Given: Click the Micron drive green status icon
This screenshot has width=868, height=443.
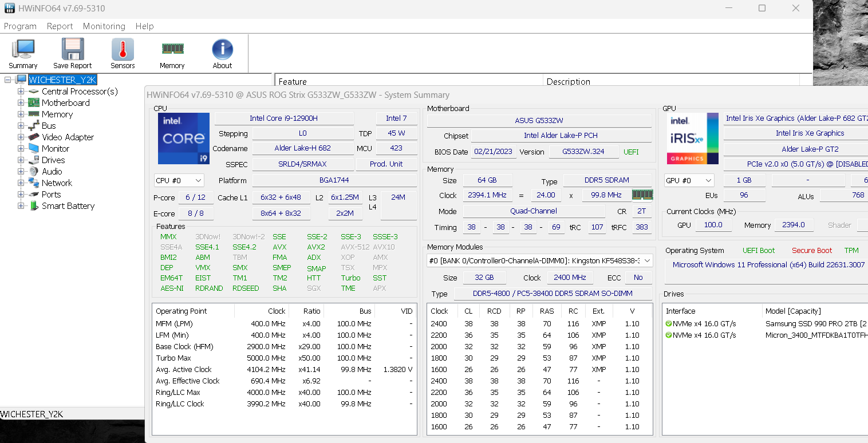Looking at the screenshot, I should click(x=669, y=335).
